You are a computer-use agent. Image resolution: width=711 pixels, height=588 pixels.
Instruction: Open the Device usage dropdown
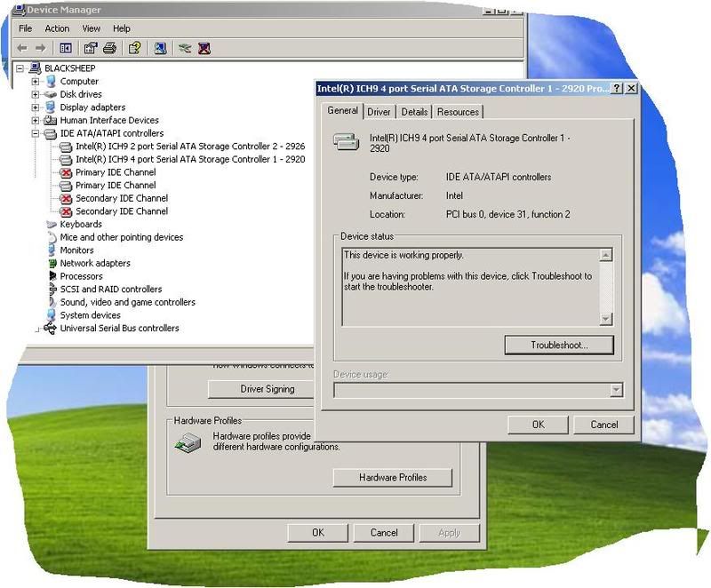tap(615, 391)
